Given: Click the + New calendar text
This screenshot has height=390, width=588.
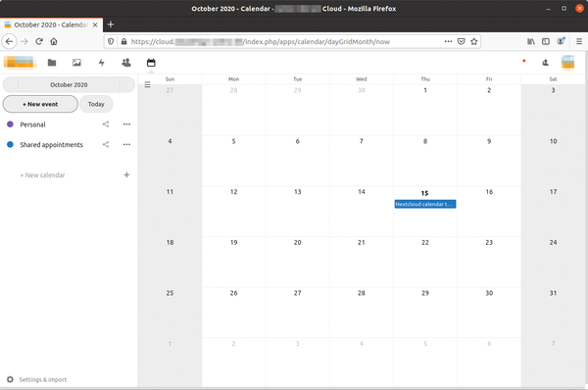Looking at the screenshot, I should tap(42, 175).
